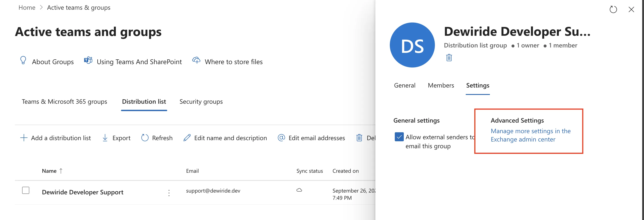The image size is (644, 220).
Task: Open more actions for Dewiride Developer Support
Action: [x=169, y=193]
